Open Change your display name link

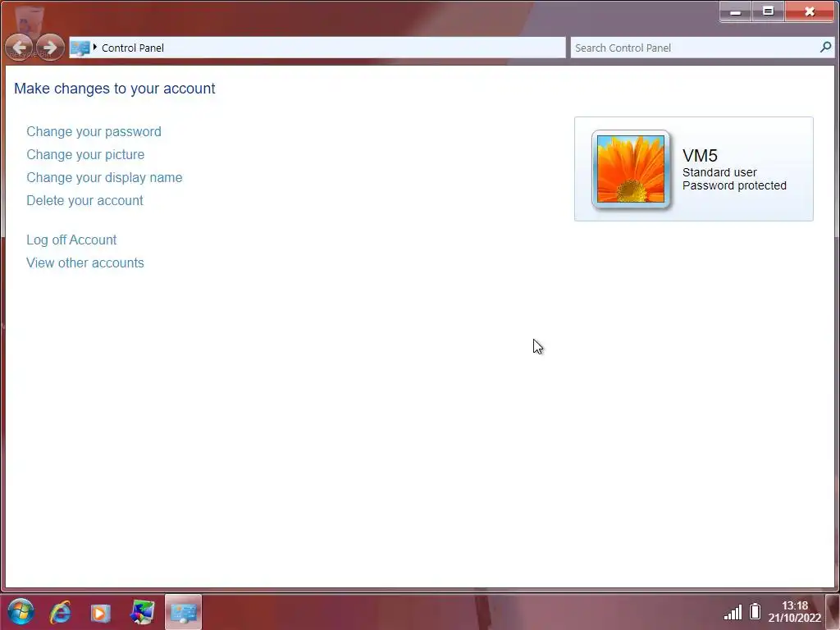[x=104, y=178]
